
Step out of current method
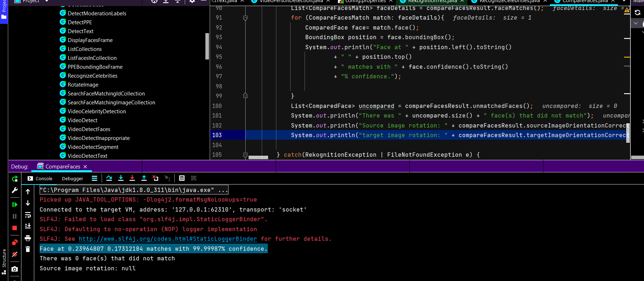pyautogui.click(x=144, y=178)
